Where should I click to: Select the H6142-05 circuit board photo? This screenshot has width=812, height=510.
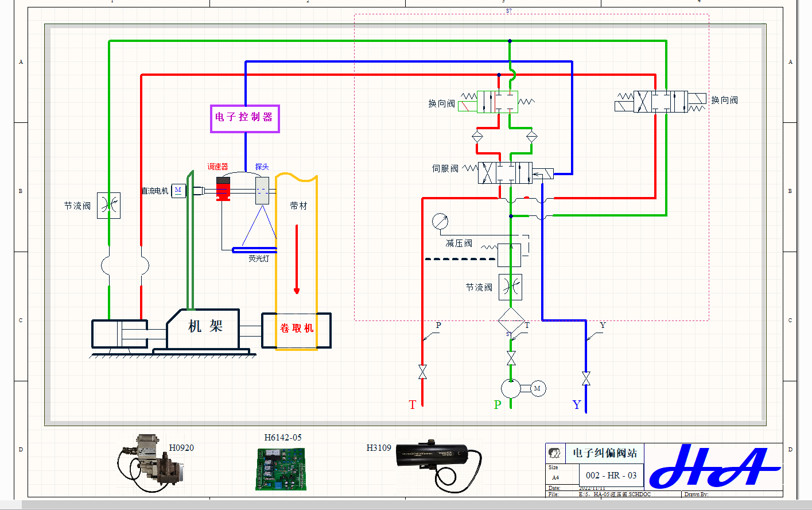point(281,469)
